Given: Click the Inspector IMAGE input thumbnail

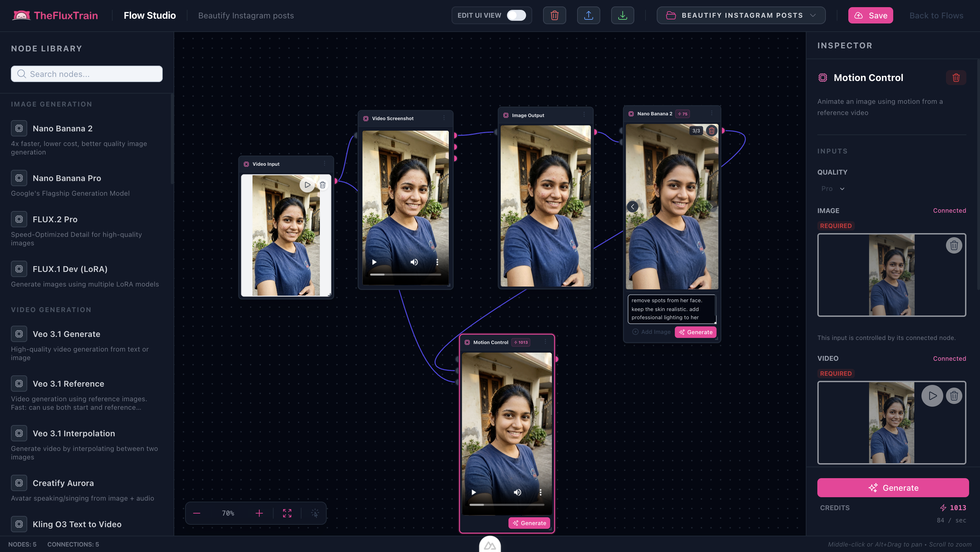Looking at the screenshot, I should tap(892, 275).
